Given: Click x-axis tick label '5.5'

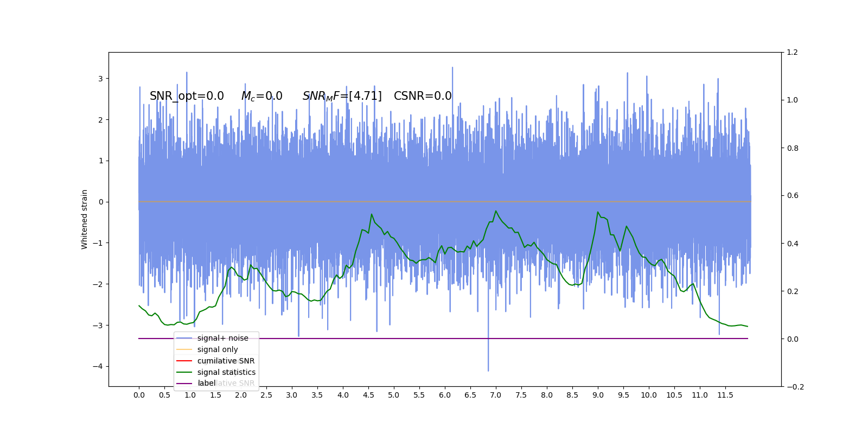Looking at the screenshot, I should [419, 395].
